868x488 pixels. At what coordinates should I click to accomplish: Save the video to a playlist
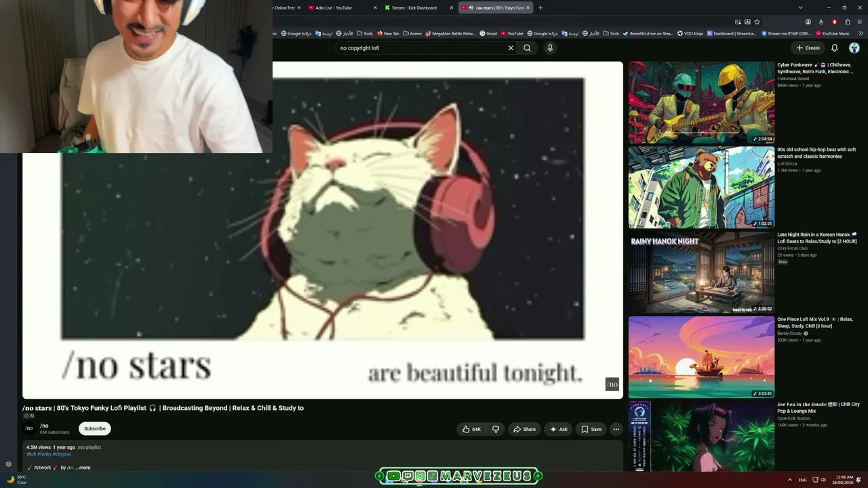(x=591, y=429)
